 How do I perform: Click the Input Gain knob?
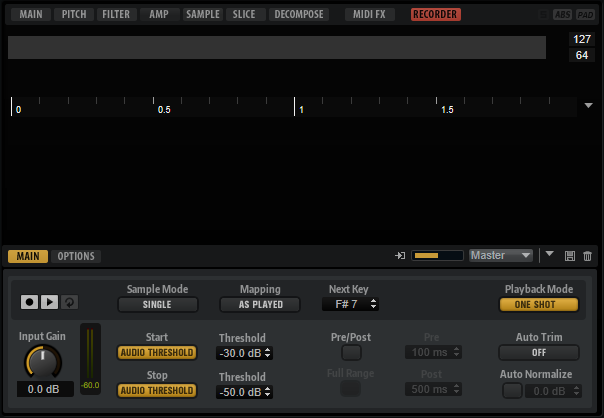[43, 361]
